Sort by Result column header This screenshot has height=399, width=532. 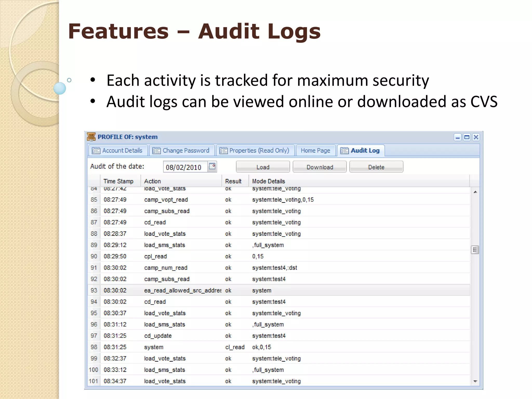(x=235, y=181)
